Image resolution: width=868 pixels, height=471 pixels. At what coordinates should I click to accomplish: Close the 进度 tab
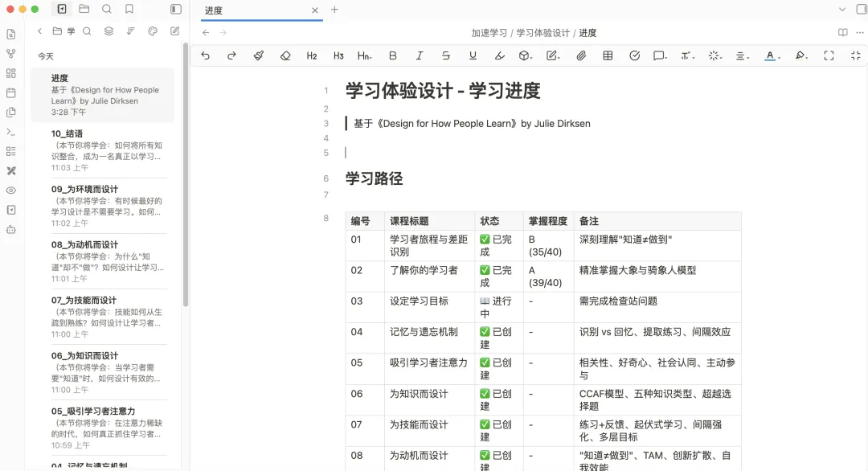tap(315, 10)
